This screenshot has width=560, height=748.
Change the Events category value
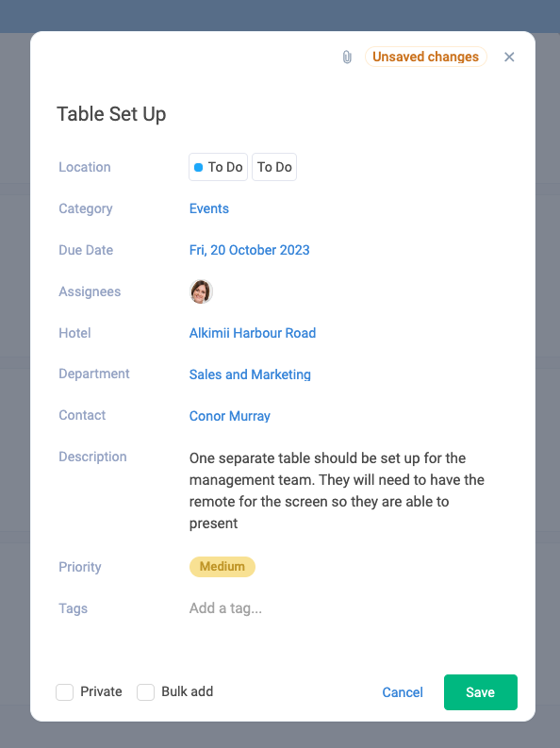tap(208, 208)
